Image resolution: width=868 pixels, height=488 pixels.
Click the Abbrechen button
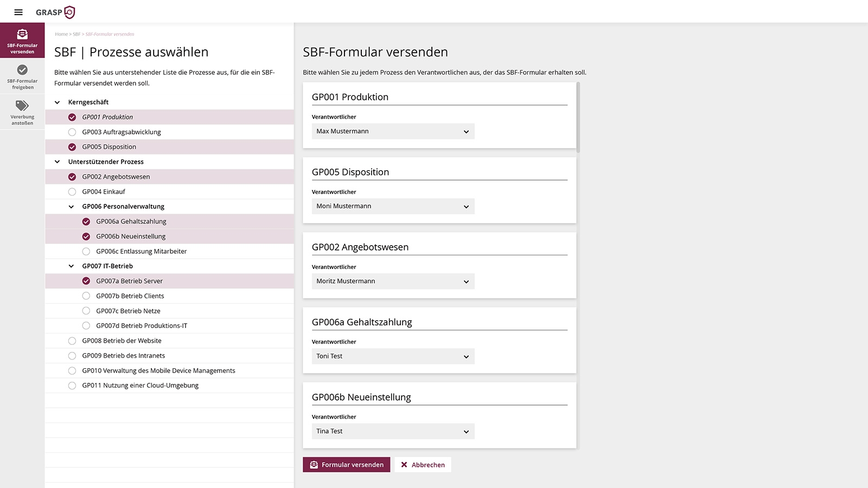pos(423,465)
